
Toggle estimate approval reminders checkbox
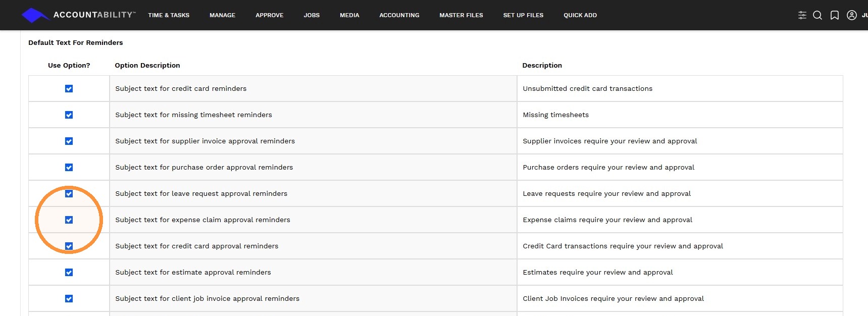pyautogui.click(x=69, y=273)
